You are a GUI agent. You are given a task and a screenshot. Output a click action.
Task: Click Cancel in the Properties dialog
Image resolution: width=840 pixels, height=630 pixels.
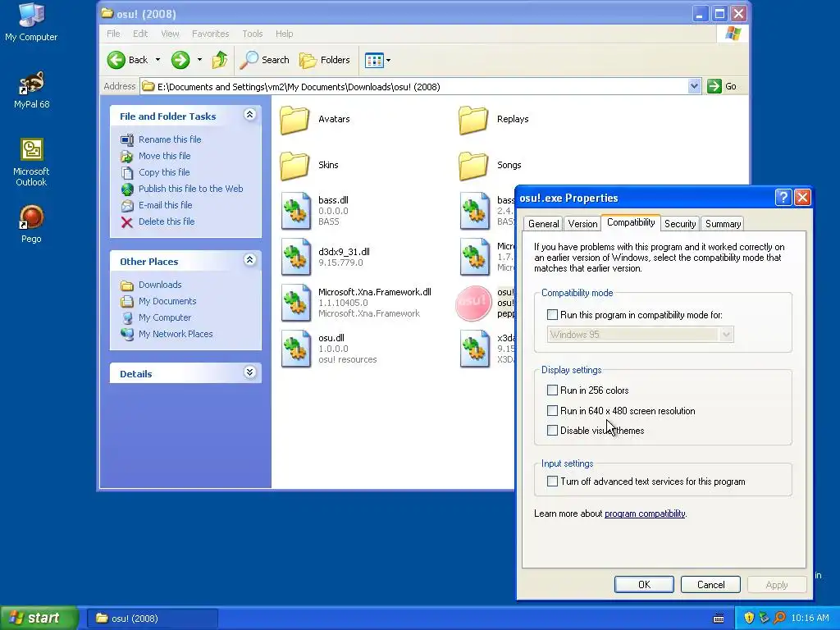point(710,584)
